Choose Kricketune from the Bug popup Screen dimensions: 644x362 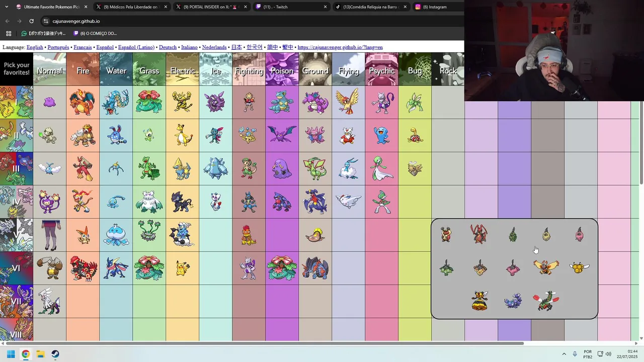pyautogui.click(x=479, y=234)
